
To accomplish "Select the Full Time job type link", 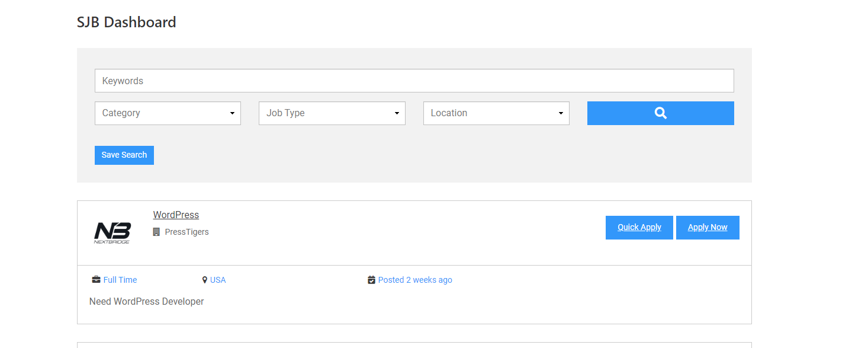I will [120, 279].
